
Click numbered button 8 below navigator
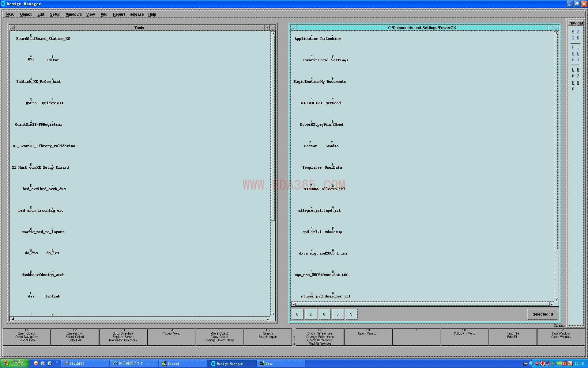[324, 314]
